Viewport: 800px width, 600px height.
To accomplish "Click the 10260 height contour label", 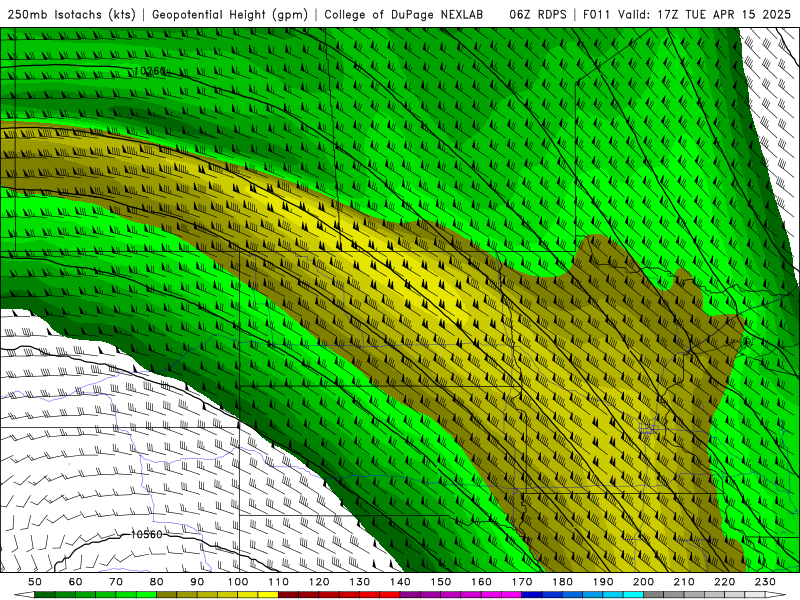I will [x=151, y=71].
